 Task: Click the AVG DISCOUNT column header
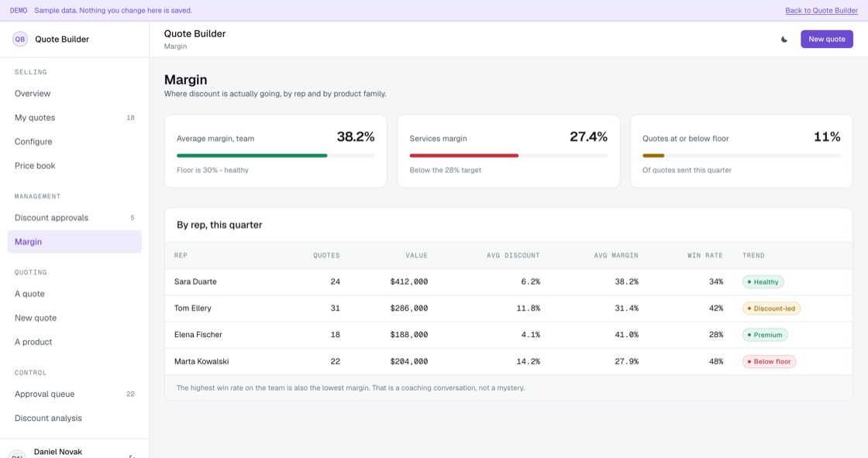click(513, 255)
